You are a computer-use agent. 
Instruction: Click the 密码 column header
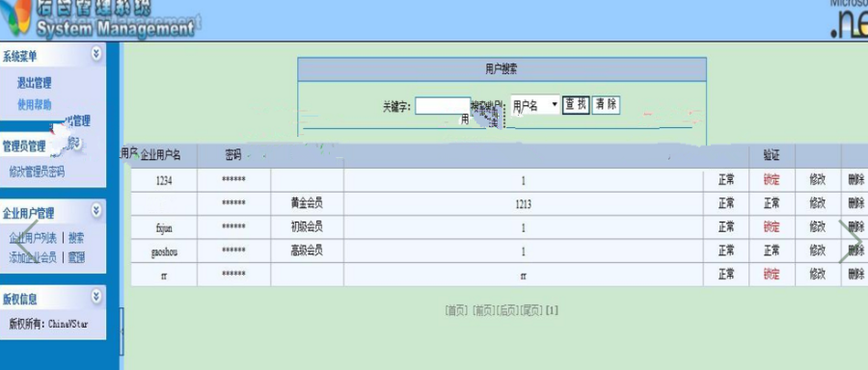(x=233, y=156)
